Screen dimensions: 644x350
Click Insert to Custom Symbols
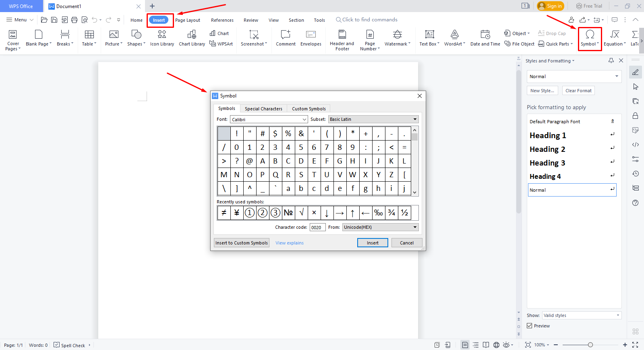(x=242, y=243)
